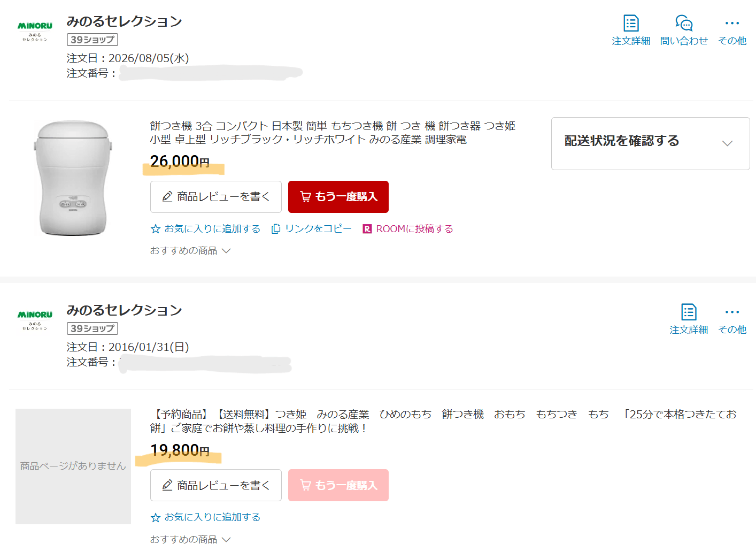Open 注文詳細 icon for the 2016 order
756x551 pixels.
point(689,319)
